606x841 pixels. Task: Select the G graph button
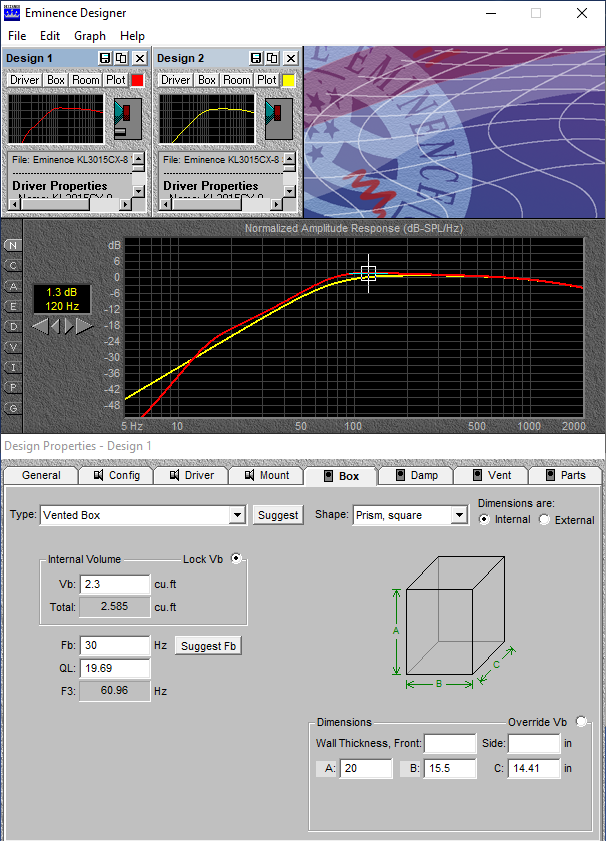coord(13,408)
